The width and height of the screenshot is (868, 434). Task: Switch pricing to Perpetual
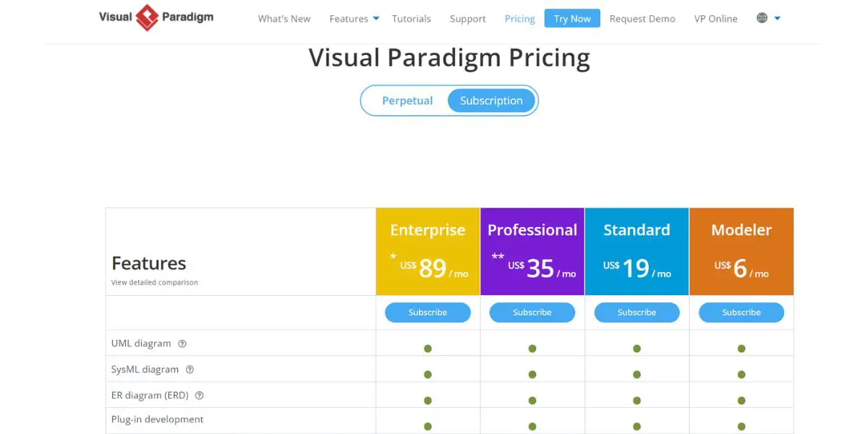[x=407, y=101]
